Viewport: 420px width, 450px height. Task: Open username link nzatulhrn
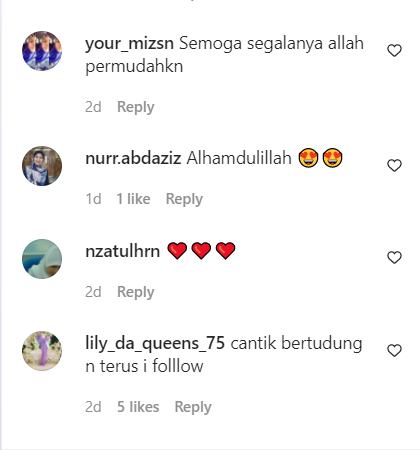click(x=123, y=251)
